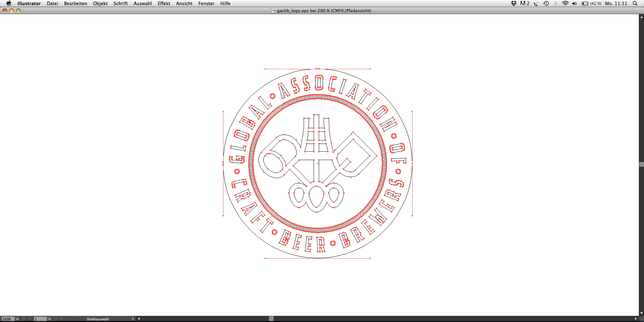Image resolution: width=644 pixels, height=322 pixels.
Task: Click the Mo. 11:31 clock
Action: 616,3
